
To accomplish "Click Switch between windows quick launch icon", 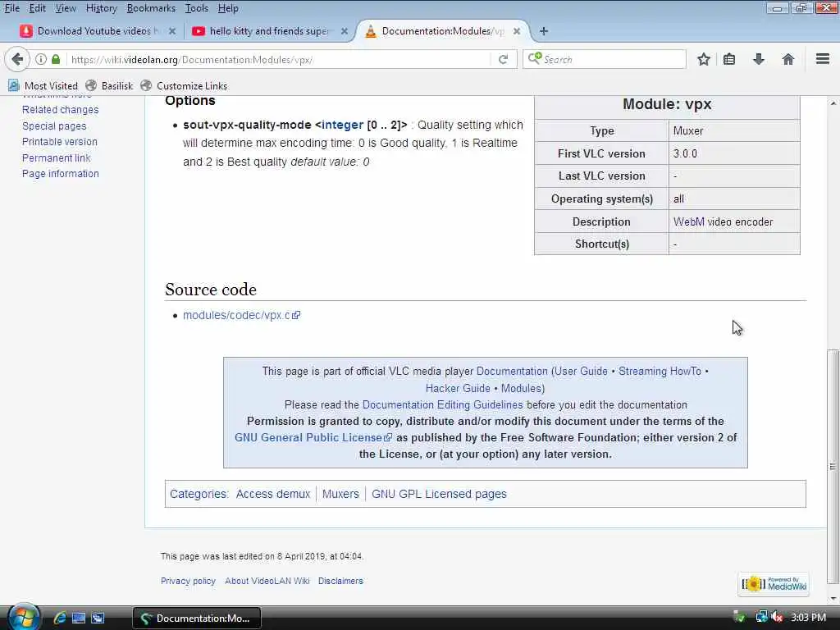I will (x=98, y=618).
